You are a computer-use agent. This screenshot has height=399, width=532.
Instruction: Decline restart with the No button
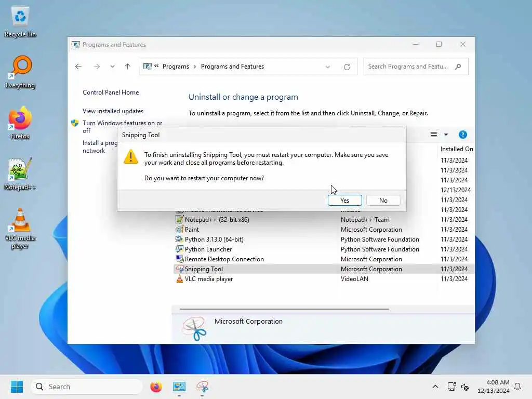pyautogui.click(x=383, y=200)
